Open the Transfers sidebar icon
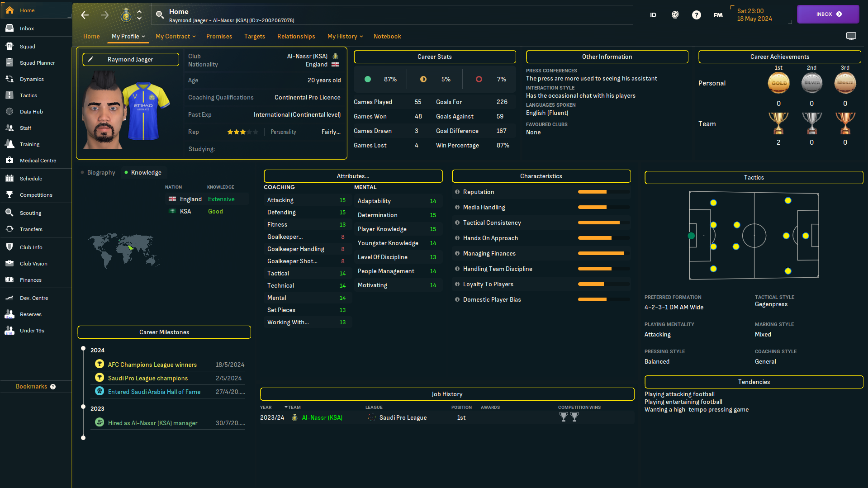 [9, 229]
